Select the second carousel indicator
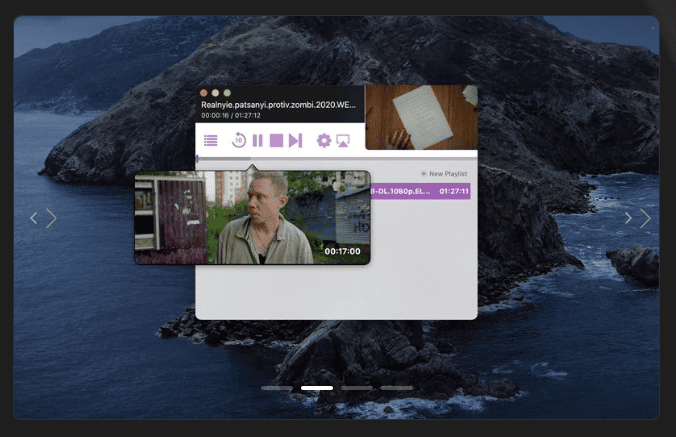This screenshot has height=437, width=676. 317,388
